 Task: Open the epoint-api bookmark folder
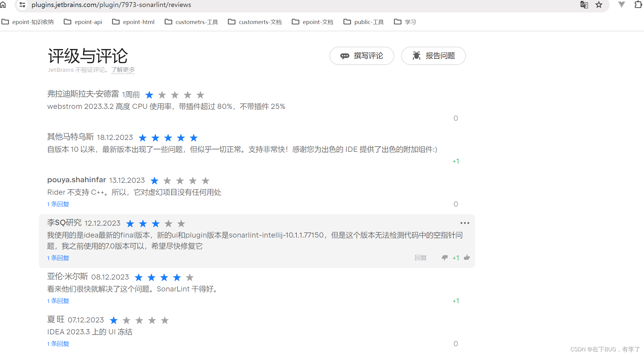point(83,22)
